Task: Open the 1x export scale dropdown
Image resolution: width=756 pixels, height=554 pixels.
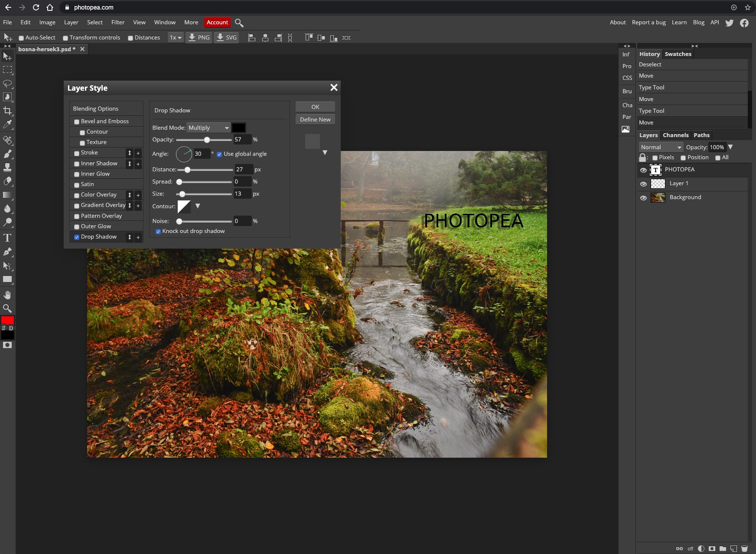Action: click(176, 38)
